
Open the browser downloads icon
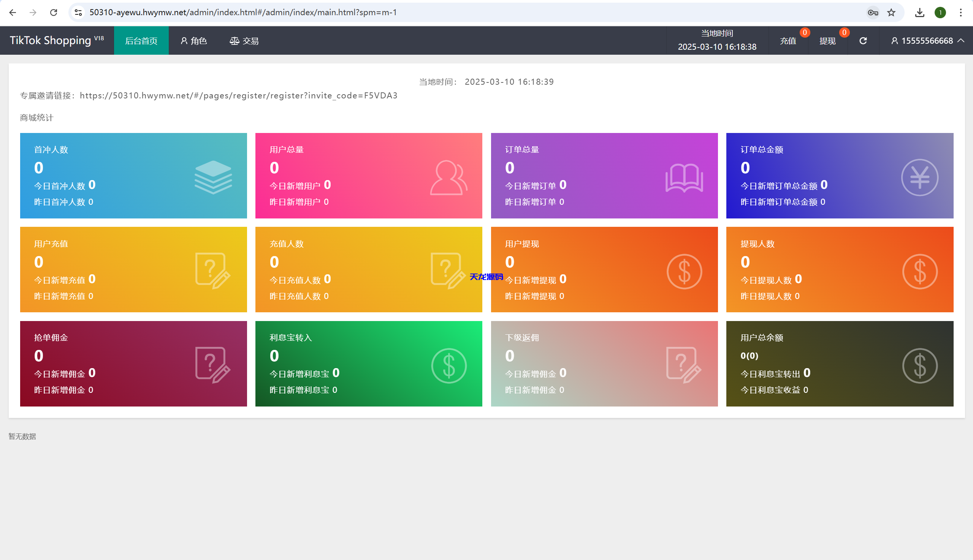point(919,13)
